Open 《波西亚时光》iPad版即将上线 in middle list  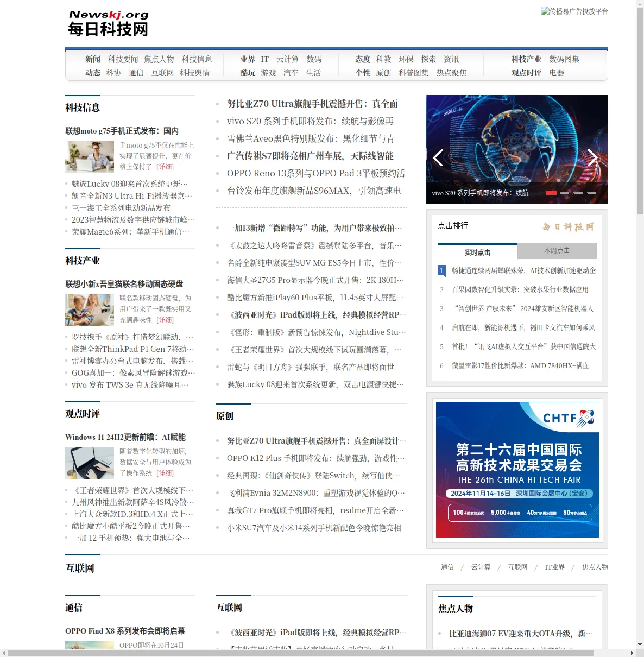coord(317,315)
